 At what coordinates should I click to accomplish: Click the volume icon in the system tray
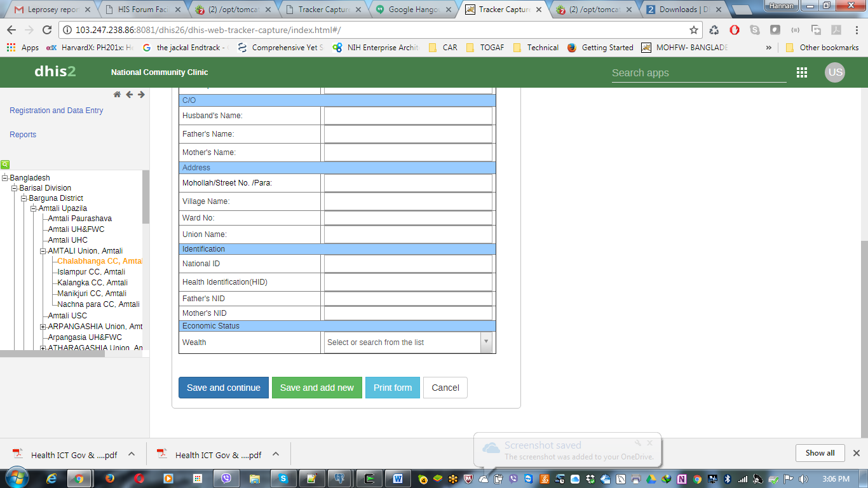(x=803, y=478)
